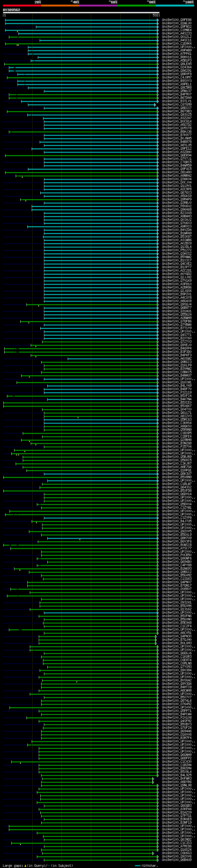The image size is (197, 868).
Task: Click the UniRef100_C1C430 label
Action: (176, 761)
